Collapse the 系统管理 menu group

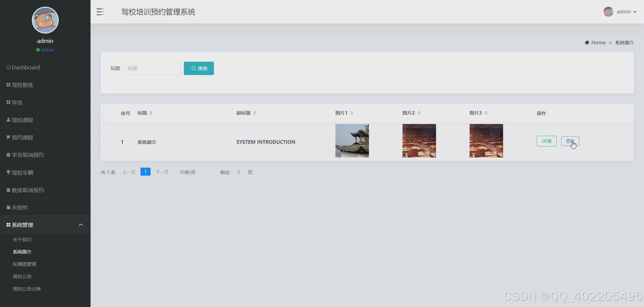80,225
